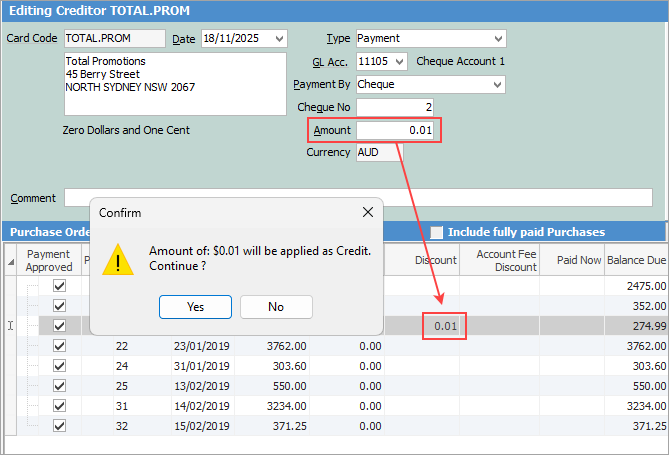The height and width of the screenshot is (455, 669).
Task: Click the Amount field showing 0.01
Action: (x=395, y=130)
